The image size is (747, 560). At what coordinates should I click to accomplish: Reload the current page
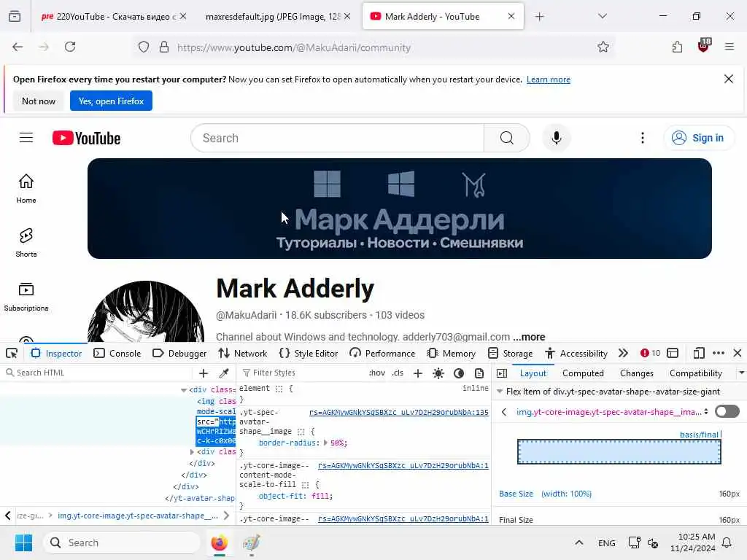tap(70, 47)
